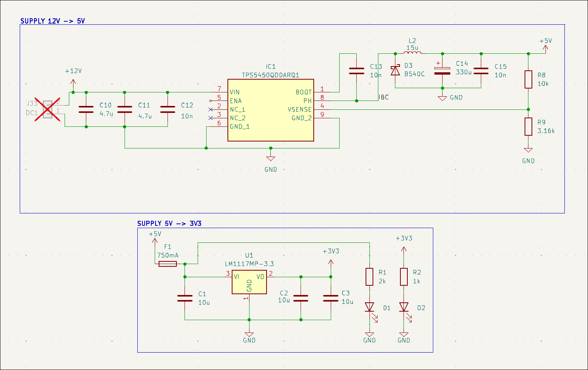Screen dimensions: 588x370
Task: Select capacitor C1 symbol
Action: pos(185,298)
